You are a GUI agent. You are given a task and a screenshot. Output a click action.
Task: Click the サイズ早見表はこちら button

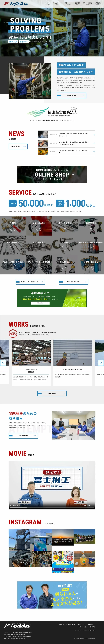pos(73,282)
